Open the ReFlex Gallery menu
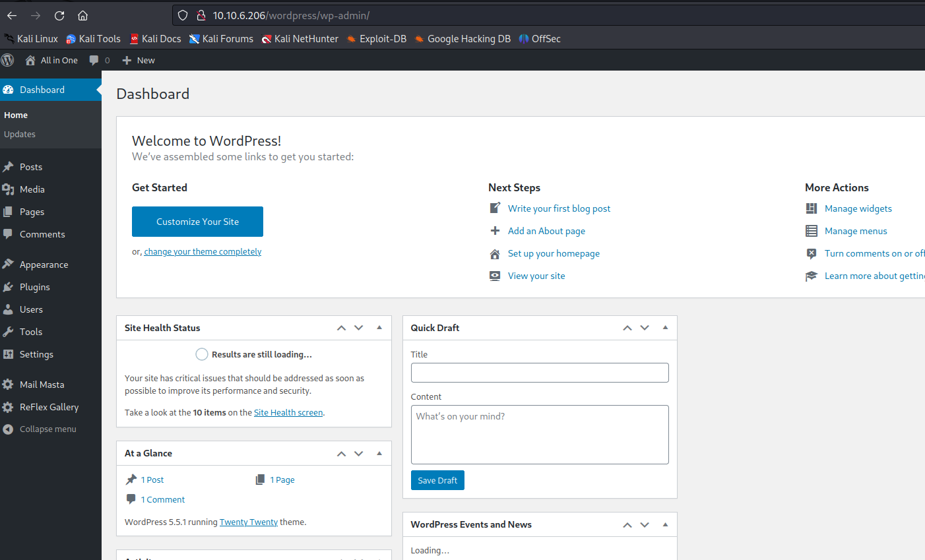This screenshot has height=560, width=925. (x=51, y=407)
